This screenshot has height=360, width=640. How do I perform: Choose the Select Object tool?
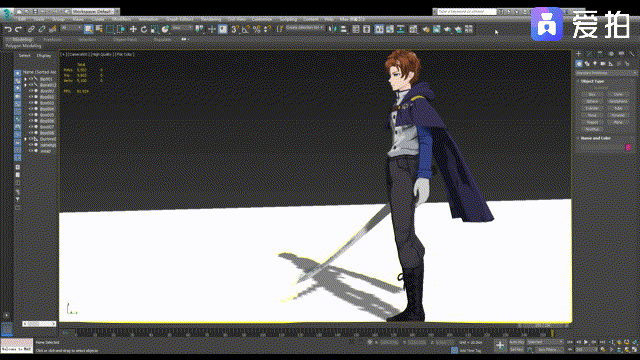pyautogui.click(x=89, y=29)
